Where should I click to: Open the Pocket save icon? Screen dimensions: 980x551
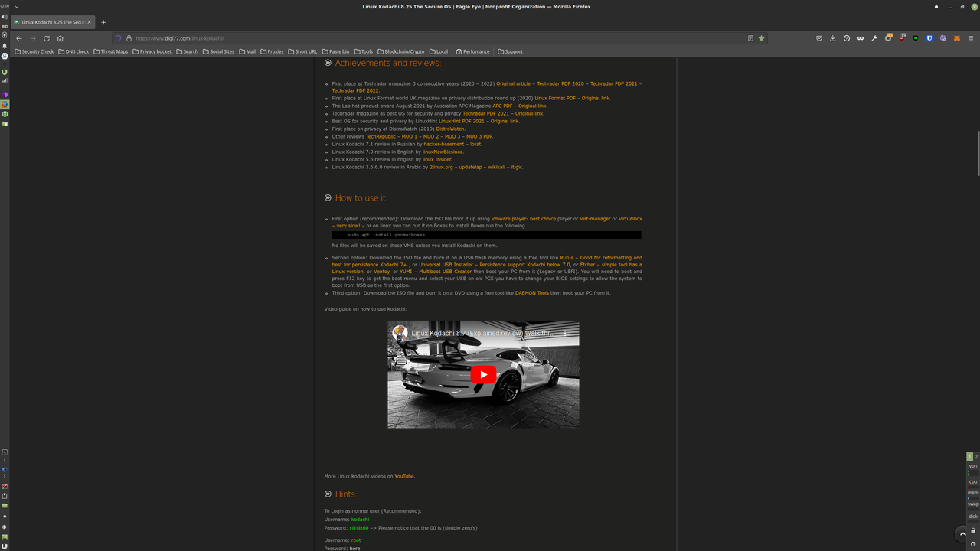click(x=818, y=38)
